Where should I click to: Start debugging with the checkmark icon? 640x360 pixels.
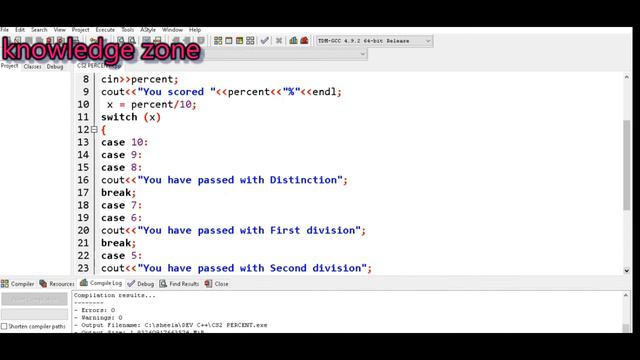click(x=264, y=40)
